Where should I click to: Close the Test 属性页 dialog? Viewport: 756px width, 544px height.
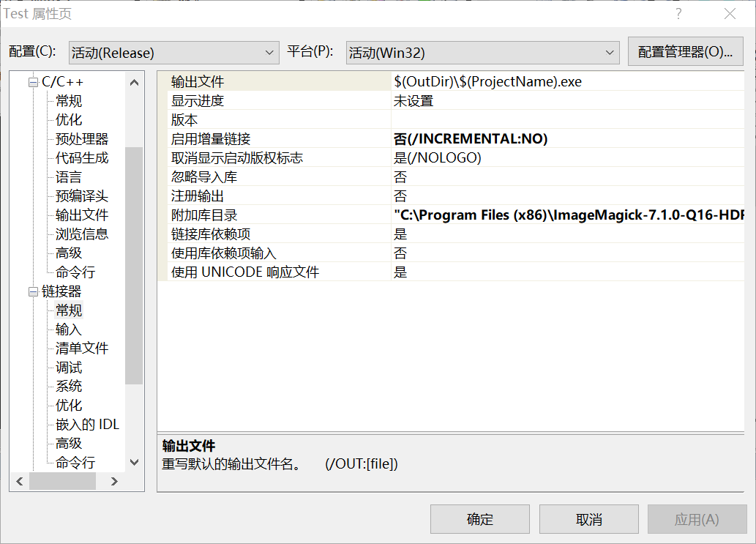point(730,14)
